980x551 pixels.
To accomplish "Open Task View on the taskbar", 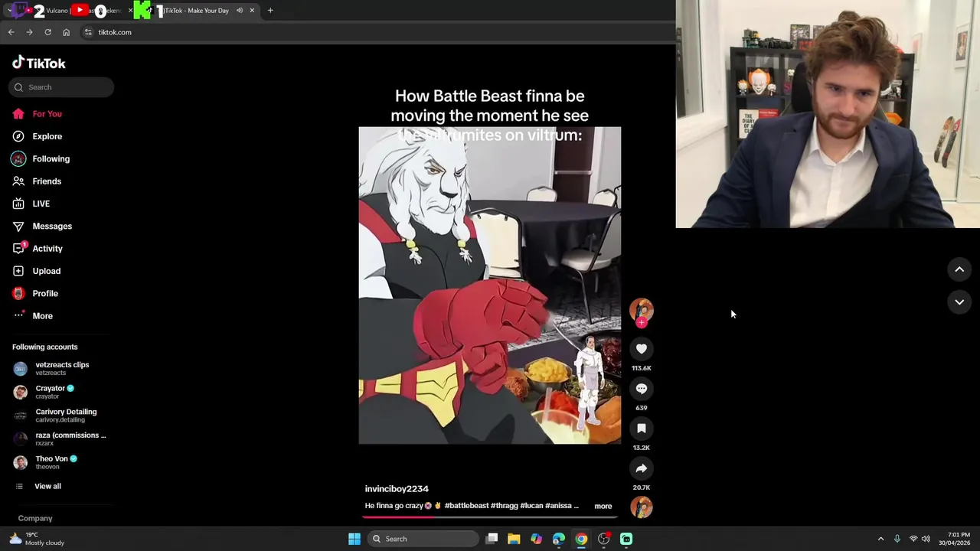I will pyautogui.click(x=492, y=539).
